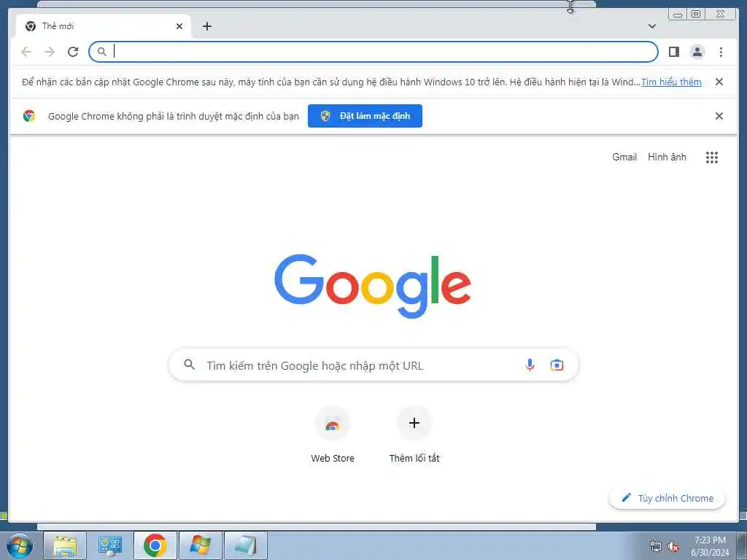This screenshot has width=747, height=560.
Task: Open the Chrome three-dot menu
Action: 721,52
